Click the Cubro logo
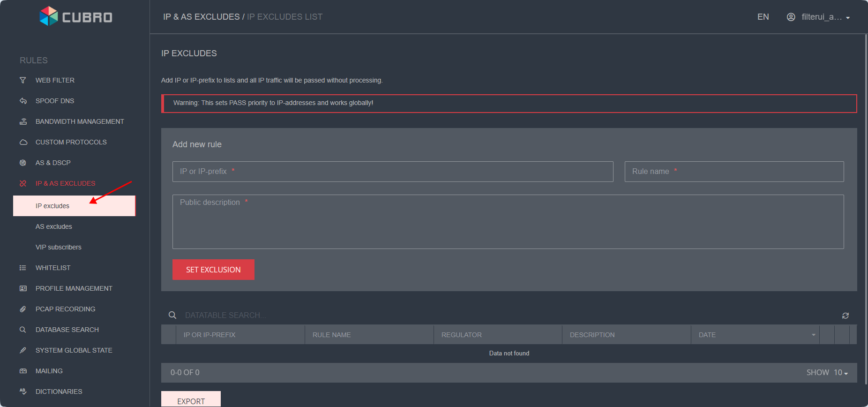Viewport: 868px width, 407px height. [x=76, y=17]
